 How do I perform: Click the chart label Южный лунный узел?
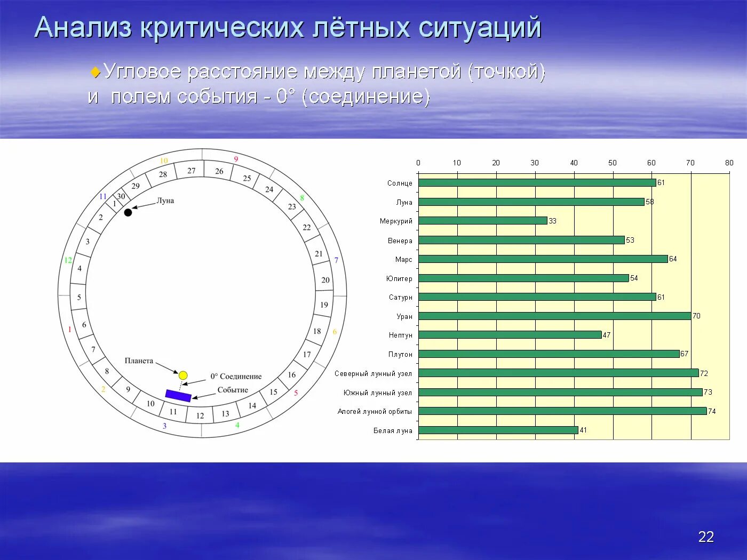(x=378, y=393)
